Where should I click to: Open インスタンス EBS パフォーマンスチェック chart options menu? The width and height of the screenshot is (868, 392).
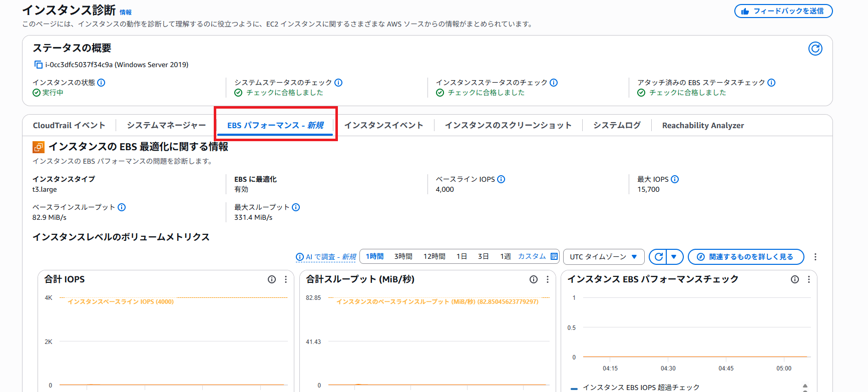point(809,279)
